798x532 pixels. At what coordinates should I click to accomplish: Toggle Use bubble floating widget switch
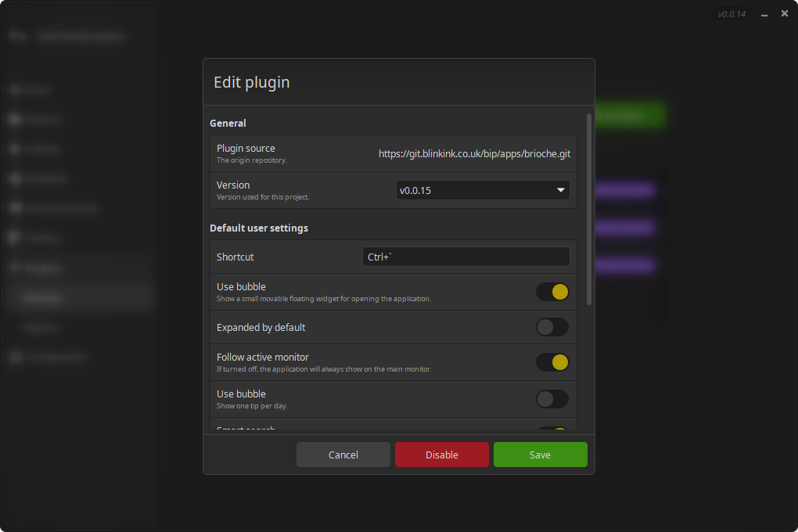pos(552,292)
